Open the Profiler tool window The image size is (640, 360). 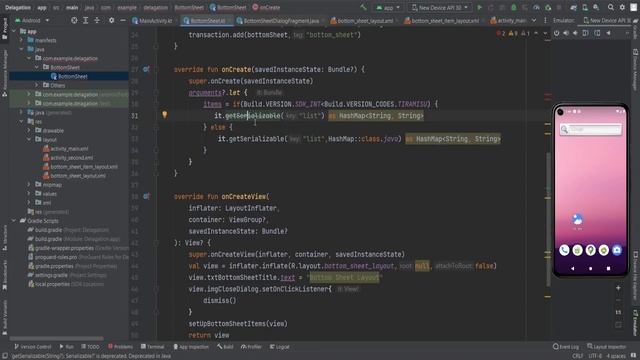[x=251, y=347]
